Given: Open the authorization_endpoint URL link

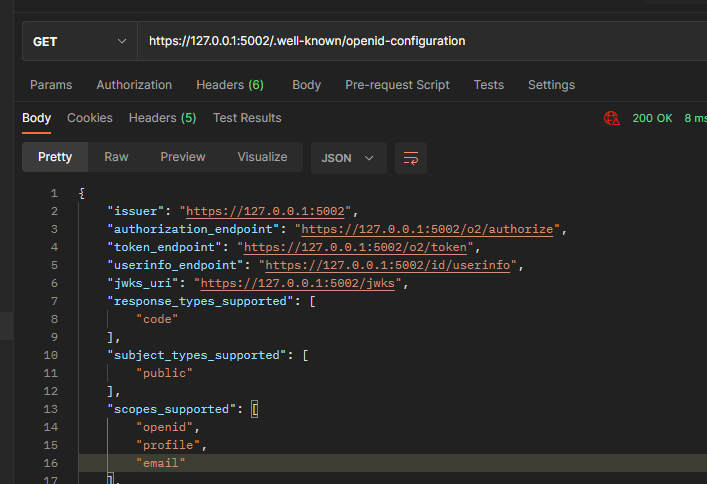Looking at the screenshot, I should (x=430, y=229).
